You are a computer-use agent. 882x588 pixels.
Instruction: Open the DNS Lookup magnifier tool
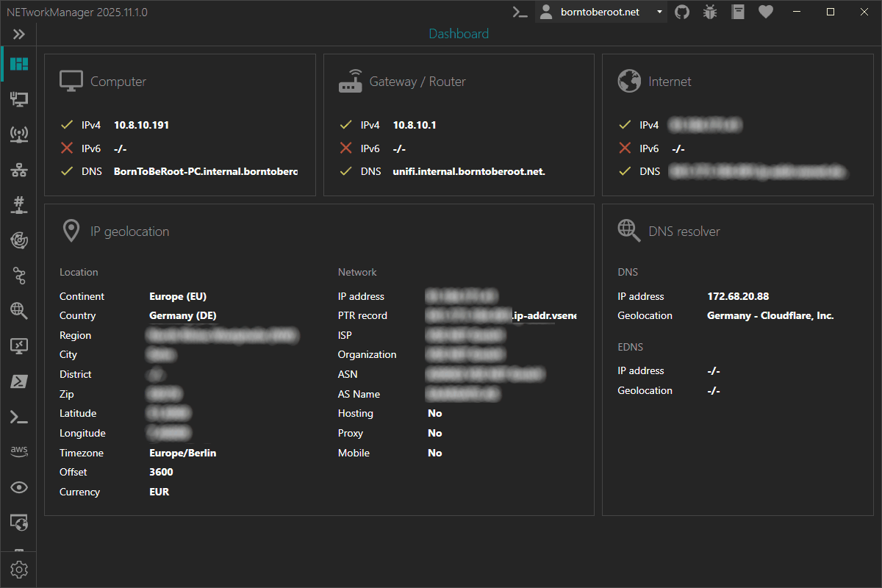[18, 310]
